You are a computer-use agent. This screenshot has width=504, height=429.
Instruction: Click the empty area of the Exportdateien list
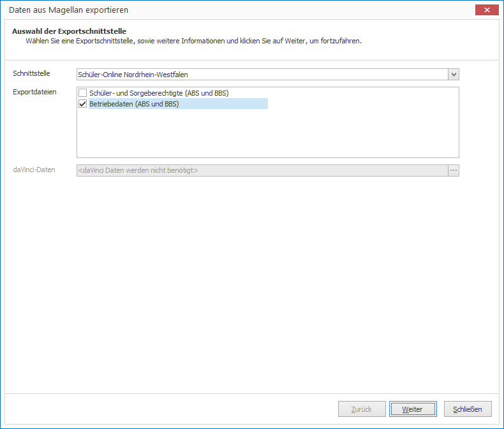click(x=268, y=133)
